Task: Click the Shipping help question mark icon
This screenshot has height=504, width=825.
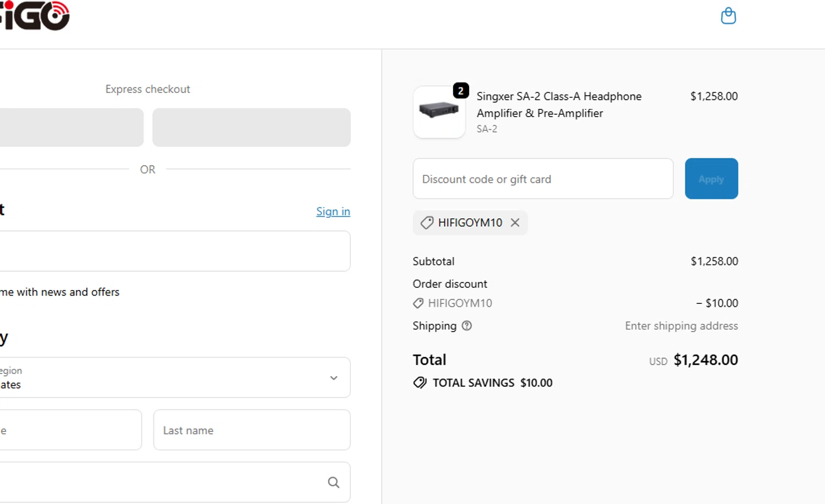Action: (x=467, y=325)
